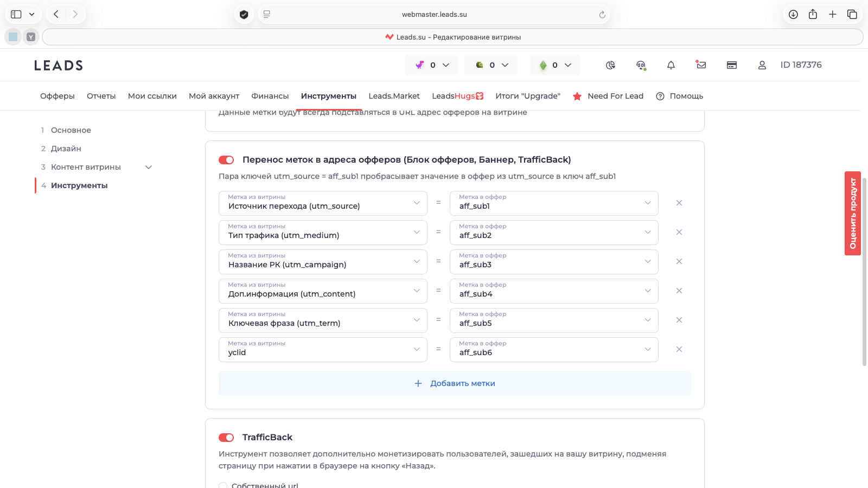Go to the Дизайн sidebar step
Screen dimensions: 868x488
66,149
